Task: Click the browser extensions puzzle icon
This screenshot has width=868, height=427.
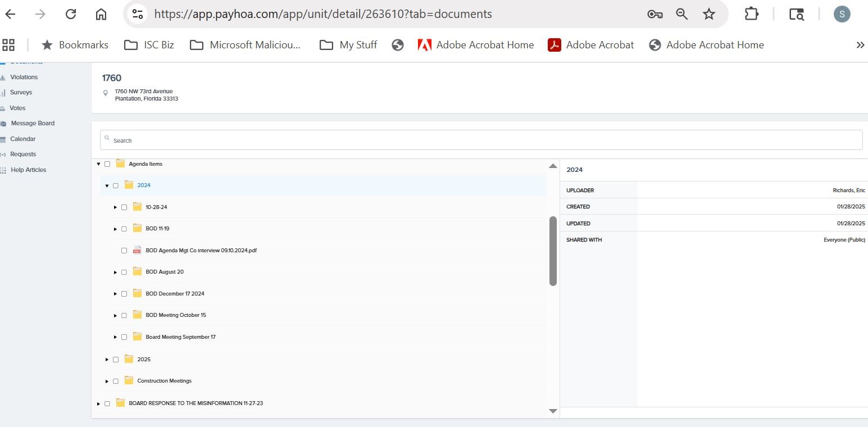Action: 751,14
